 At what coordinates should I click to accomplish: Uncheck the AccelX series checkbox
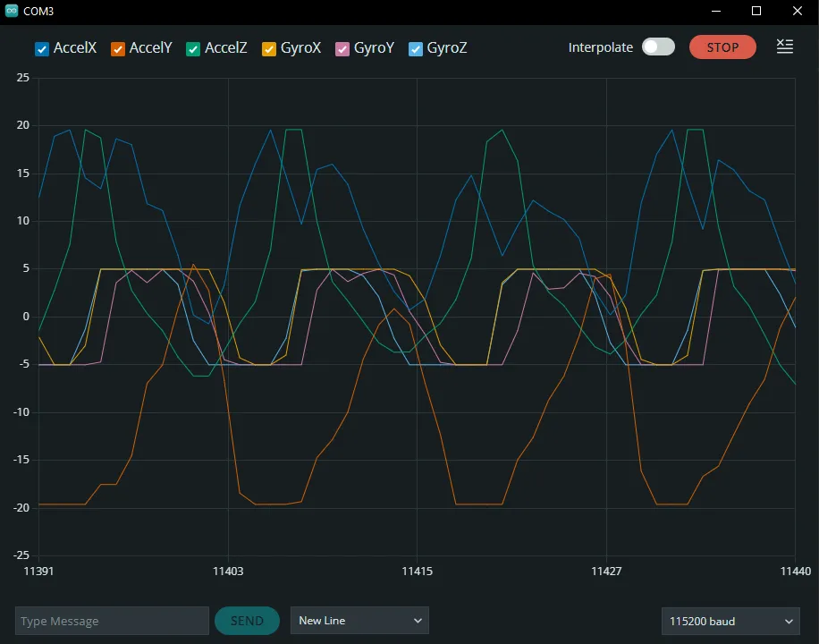tap(42, 49)
